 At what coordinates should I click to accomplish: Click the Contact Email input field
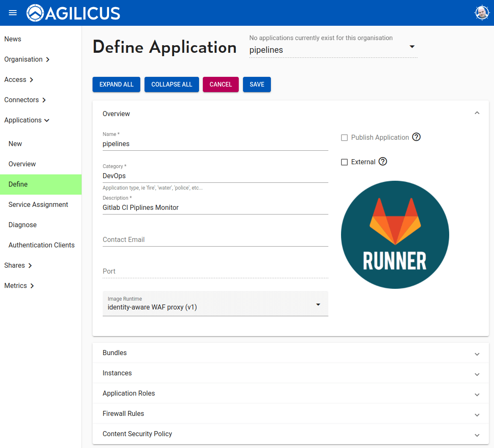coord(215,240)
